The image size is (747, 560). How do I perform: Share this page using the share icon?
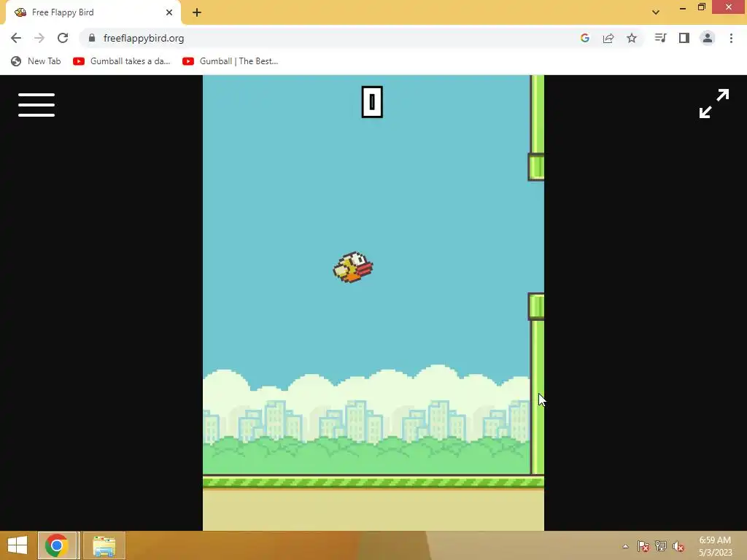click(x=608, y=38)
